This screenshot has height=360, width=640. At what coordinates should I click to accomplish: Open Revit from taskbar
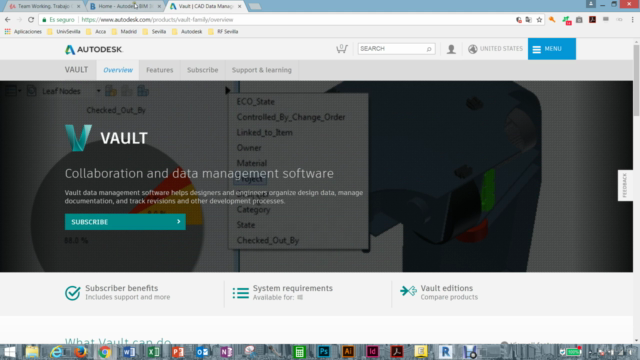click(445, 352)
